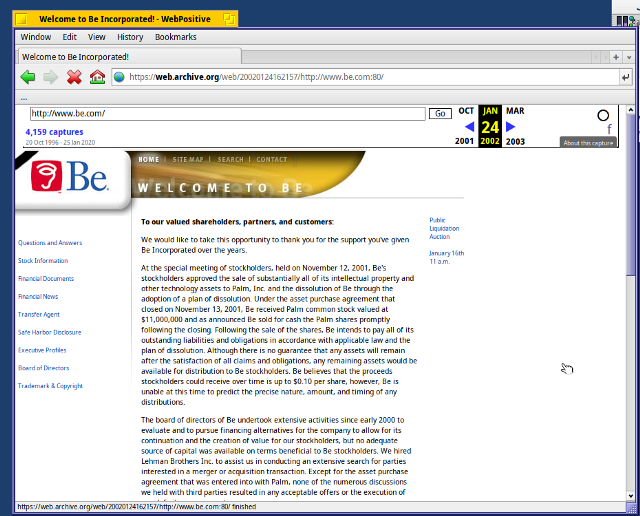Click the Wayback circle icon
640x516 pixels.
click(603, 116)
